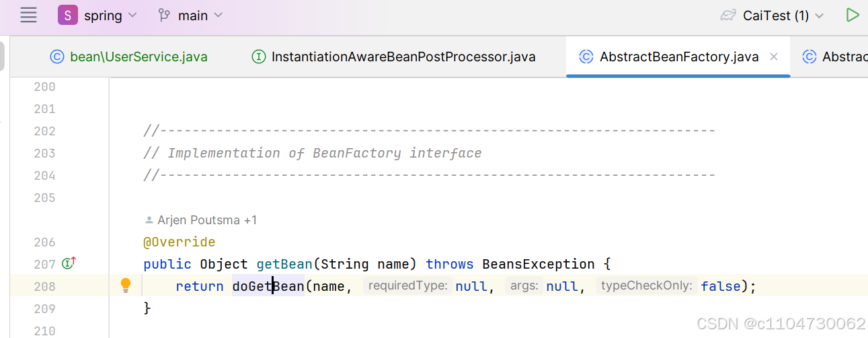Click the class icon on AbstractBeanFactory.java tab

coord(586,57)
